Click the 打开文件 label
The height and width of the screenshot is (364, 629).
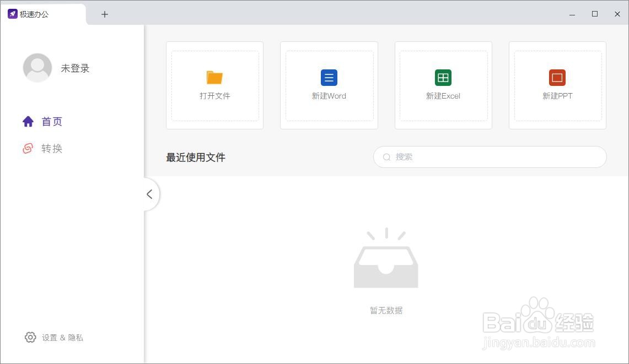[x=214, y=96]
